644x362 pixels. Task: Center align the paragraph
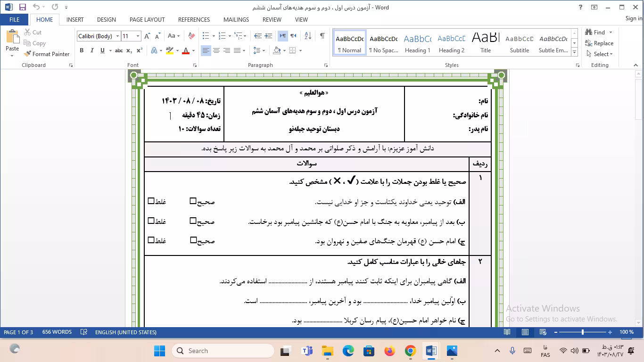(x=216, y=50)
